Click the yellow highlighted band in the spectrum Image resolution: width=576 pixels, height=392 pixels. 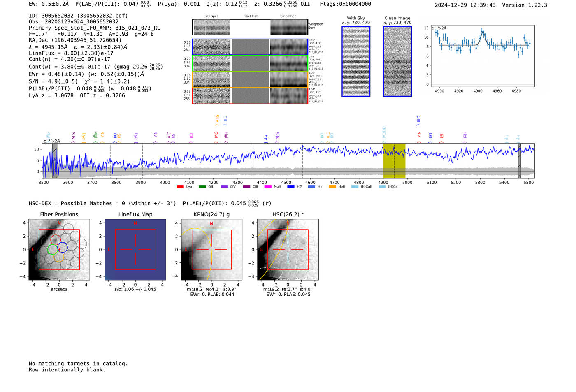click(x=394, y=160)
